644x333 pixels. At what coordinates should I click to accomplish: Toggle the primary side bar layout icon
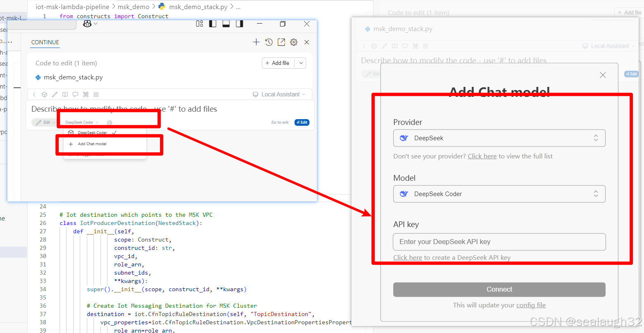coord(213,24)
